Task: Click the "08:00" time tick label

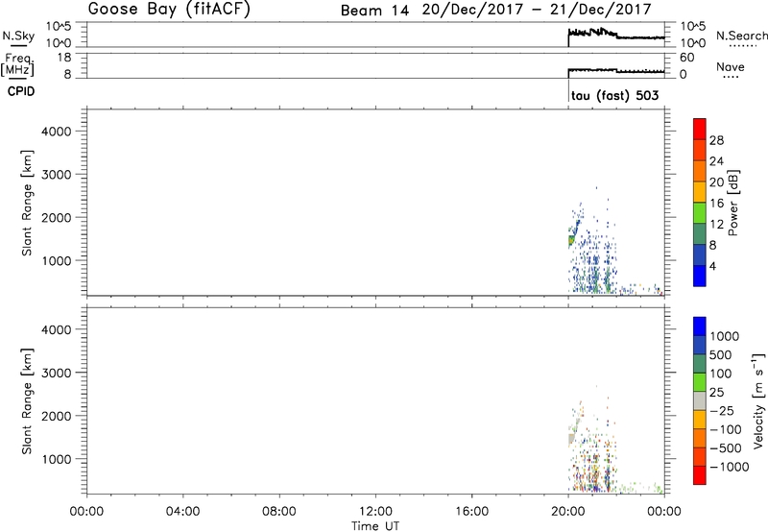Action: tap(279, 512)
